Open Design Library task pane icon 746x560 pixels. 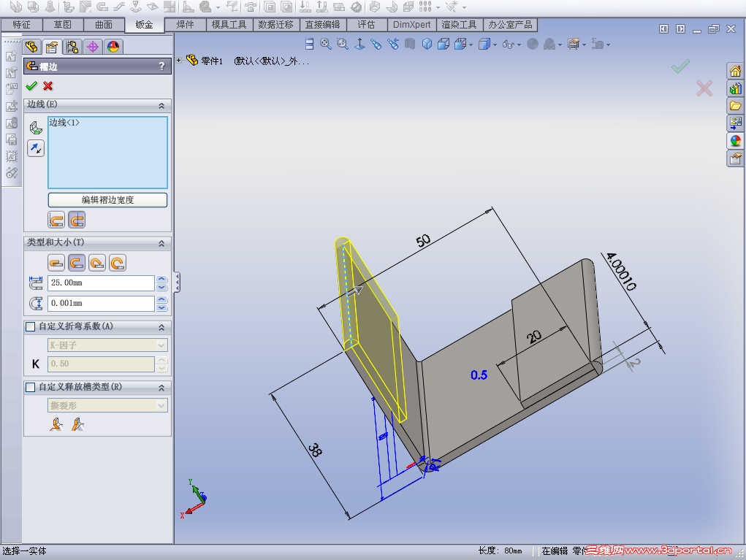(x=736, y=89)
